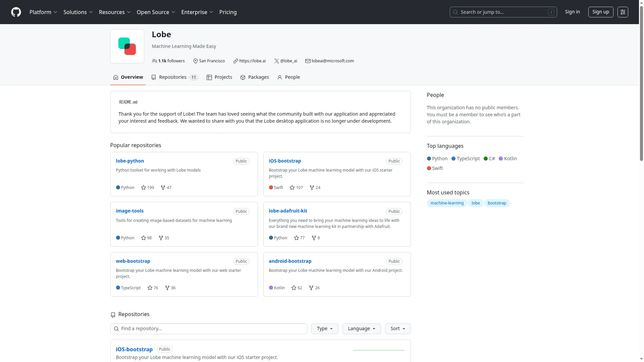
Task: Click star count on image-tools card
Action: pyautogui.click(x=149, y=238)
